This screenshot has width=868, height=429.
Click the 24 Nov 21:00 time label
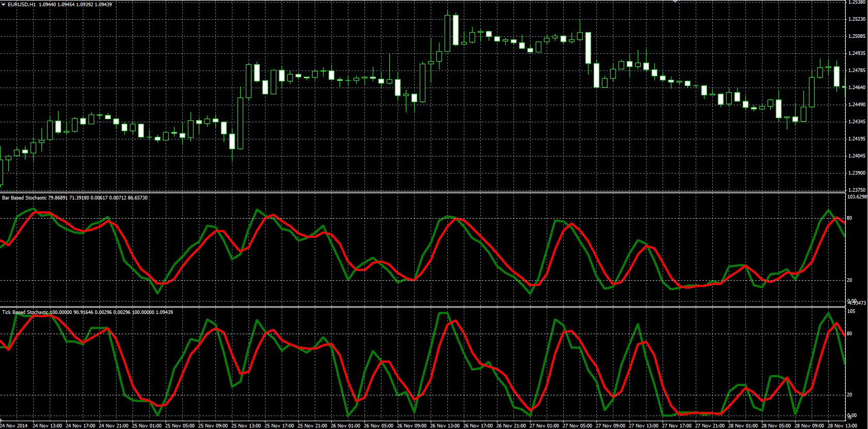click(113, 426)
